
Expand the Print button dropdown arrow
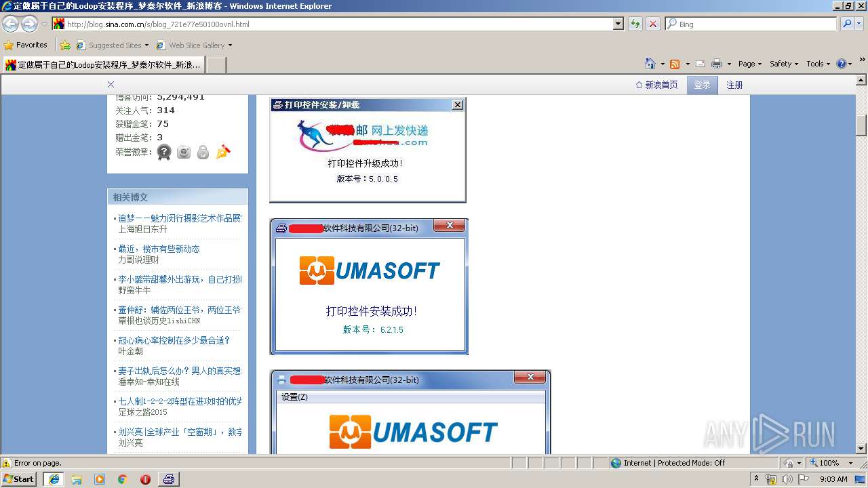[729, 64]
